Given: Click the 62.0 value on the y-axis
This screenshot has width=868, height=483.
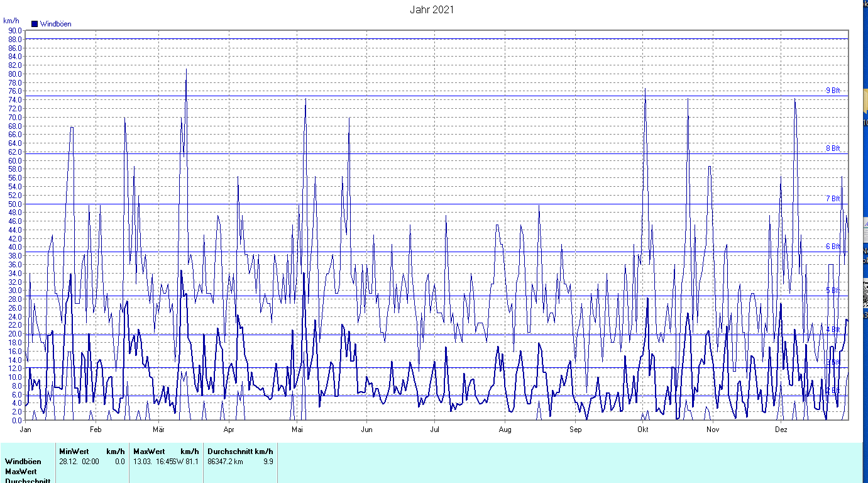Looking at the screenshot, I should [15, 152].
